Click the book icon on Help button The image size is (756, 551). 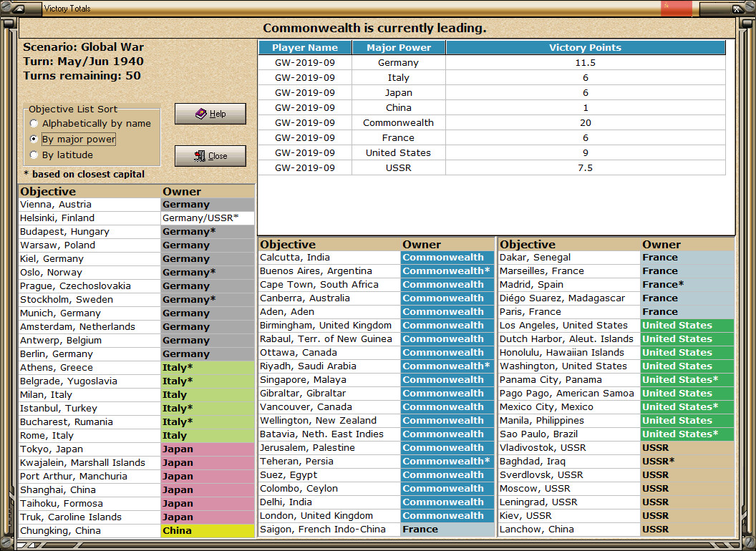point(200,114)
